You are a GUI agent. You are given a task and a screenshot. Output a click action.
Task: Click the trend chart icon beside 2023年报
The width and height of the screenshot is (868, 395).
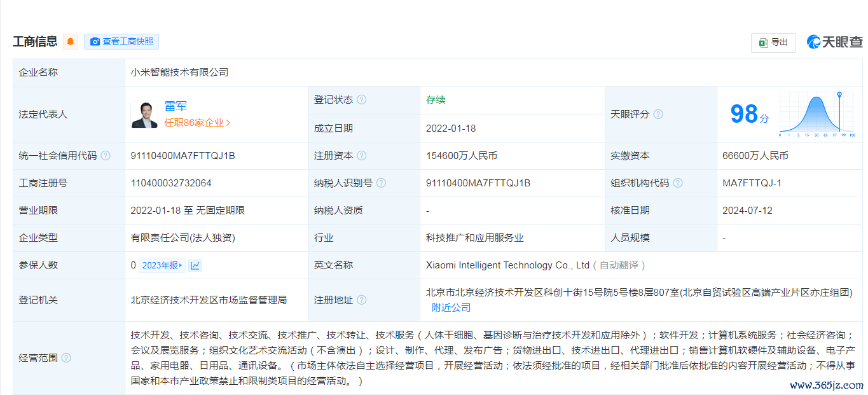click(195, 265)
